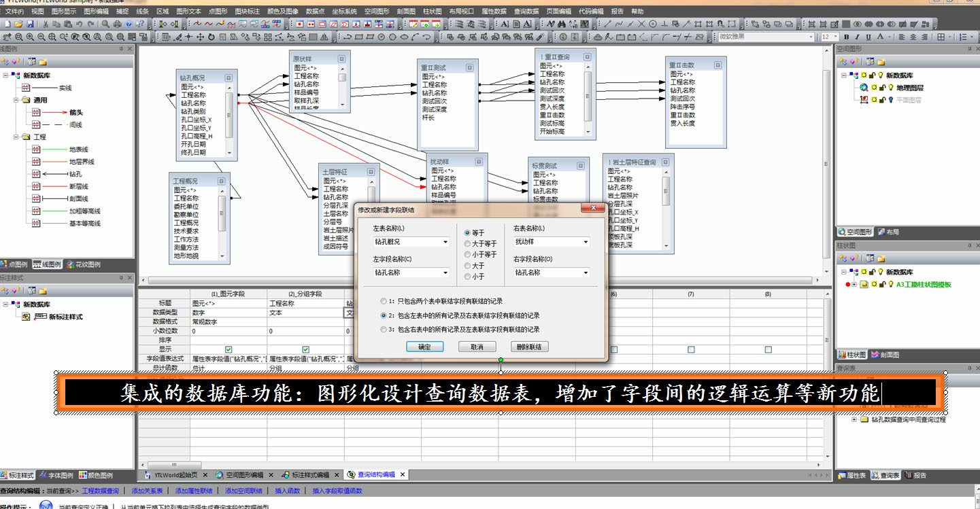Viewport: 980px width, 509px height.
Task: Click the folder icon in 柱状图 panel toolbar
Action: click(x=880, y=258)
